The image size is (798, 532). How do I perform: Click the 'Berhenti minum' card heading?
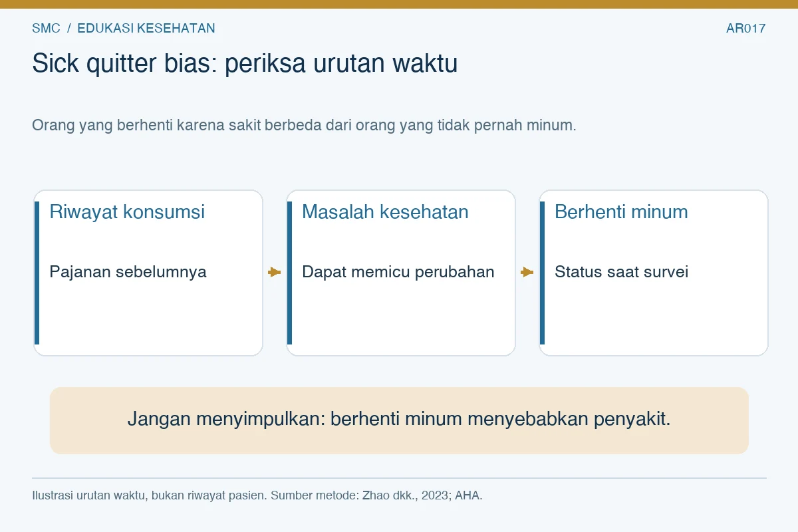point(621,212)
